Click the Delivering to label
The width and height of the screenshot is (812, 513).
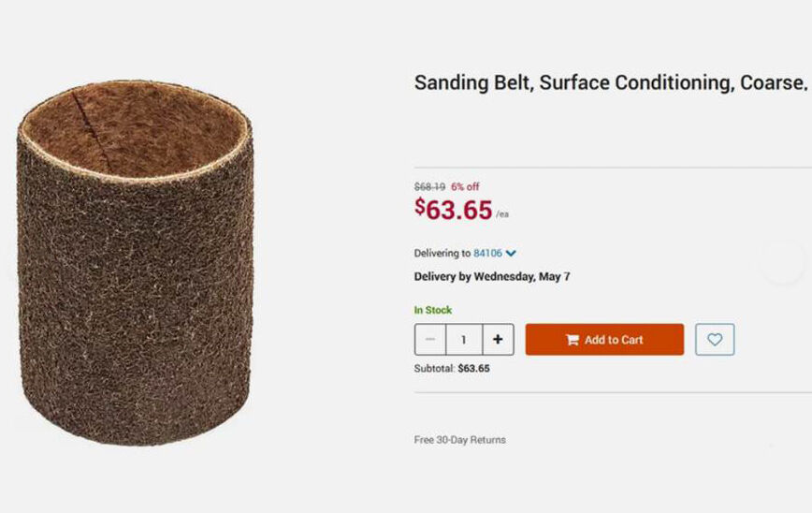[x=442, y=254]
